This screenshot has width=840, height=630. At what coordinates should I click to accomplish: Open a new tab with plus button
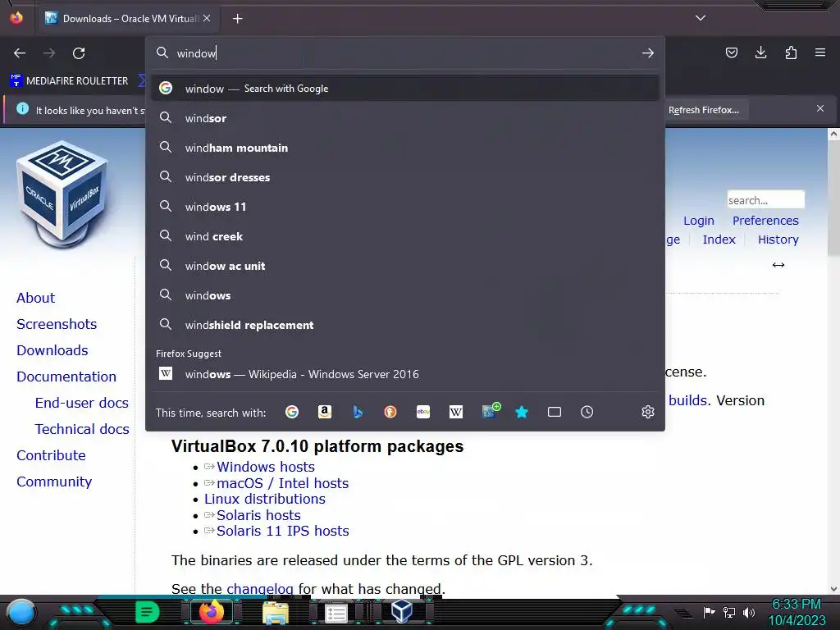tap(237, 19)
